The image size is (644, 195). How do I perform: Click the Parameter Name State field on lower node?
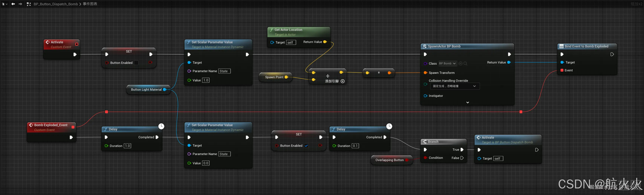pos(225,154)
